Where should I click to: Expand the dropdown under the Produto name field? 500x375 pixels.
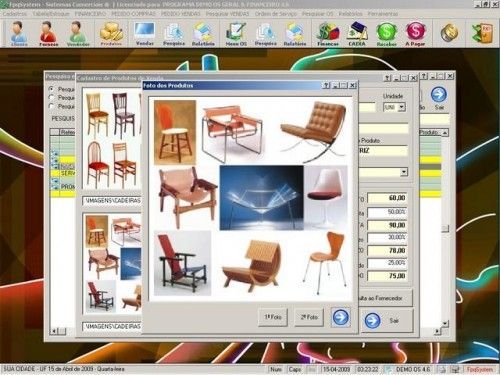[x=404, y=172]
